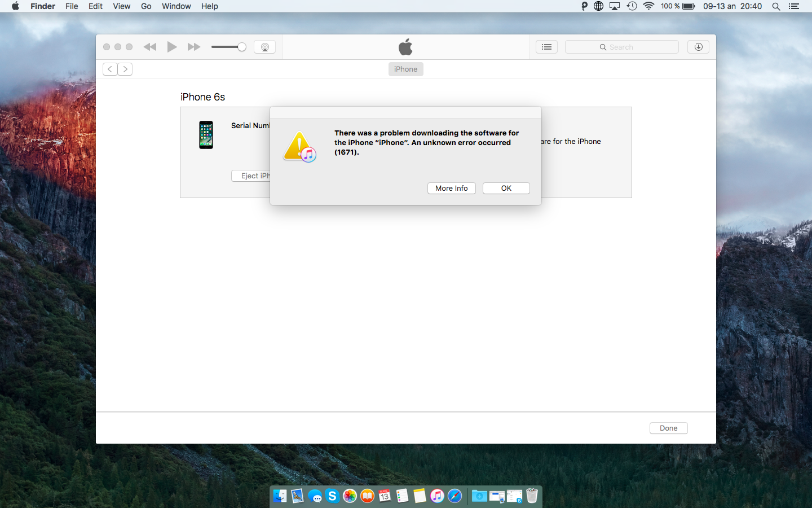Click the minimized Skype window in the Dock
The height and width of the screenshot is (508, 812).
coord(514,496)
